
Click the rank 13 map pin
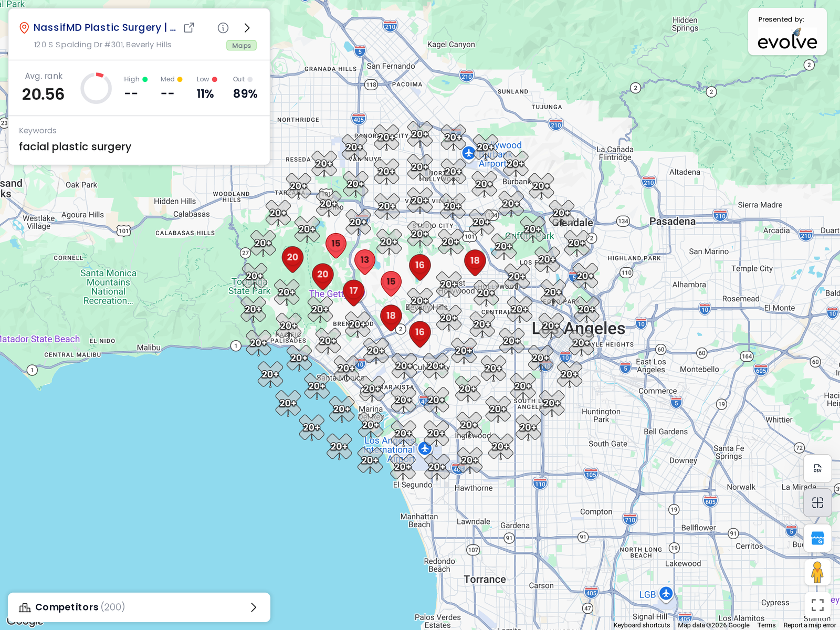click(x=364, y=261)
